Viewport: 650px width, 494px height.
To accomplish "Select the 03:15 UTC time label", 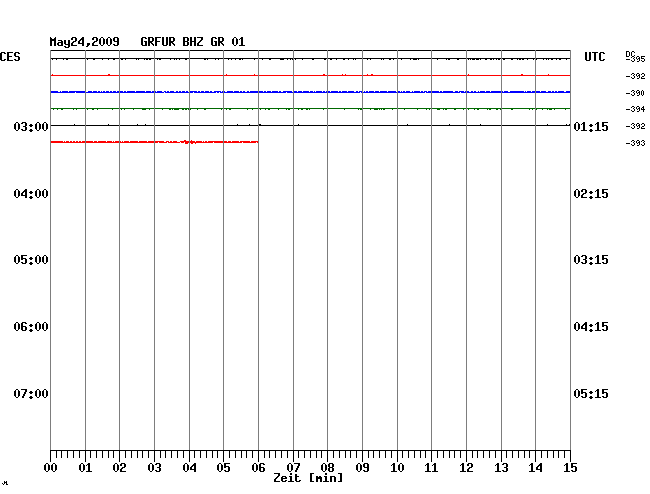I will (x=591, y=260).
